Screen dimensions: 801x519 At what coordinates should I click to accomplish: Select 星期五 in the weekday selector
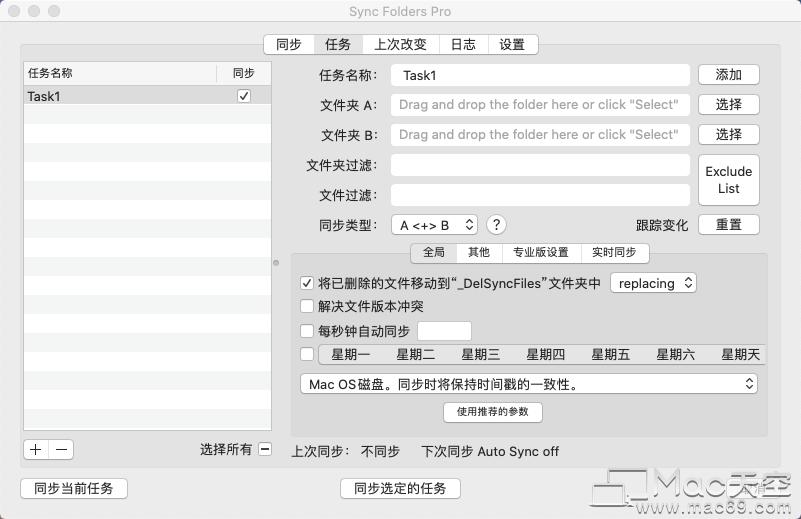point(610,354)
